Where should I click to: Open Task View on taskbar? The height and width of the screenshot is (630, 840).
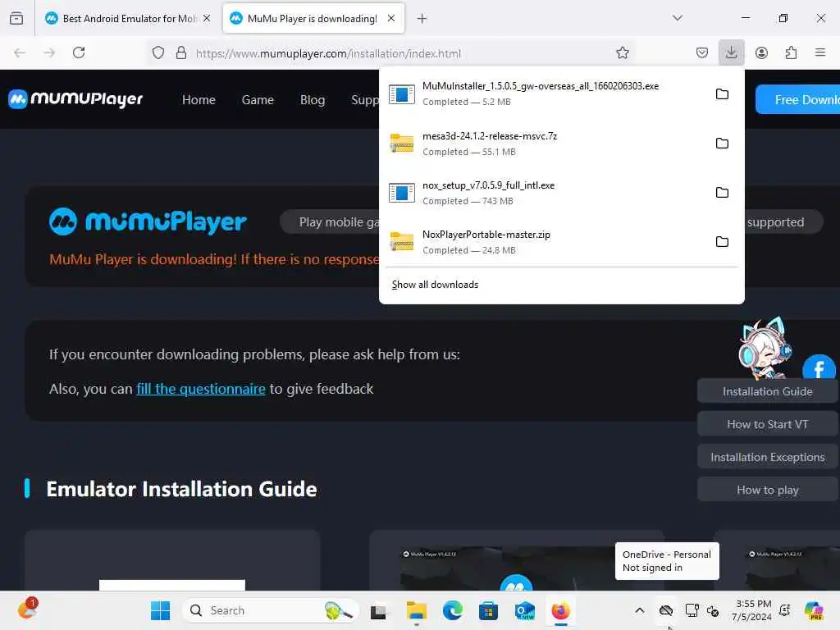click(378, 611)
